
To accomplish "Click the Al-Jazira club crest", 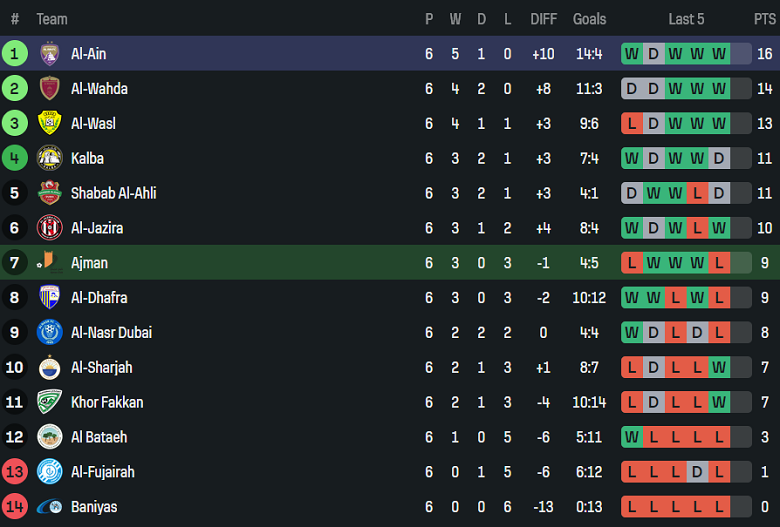I will [x=49, y=228].
